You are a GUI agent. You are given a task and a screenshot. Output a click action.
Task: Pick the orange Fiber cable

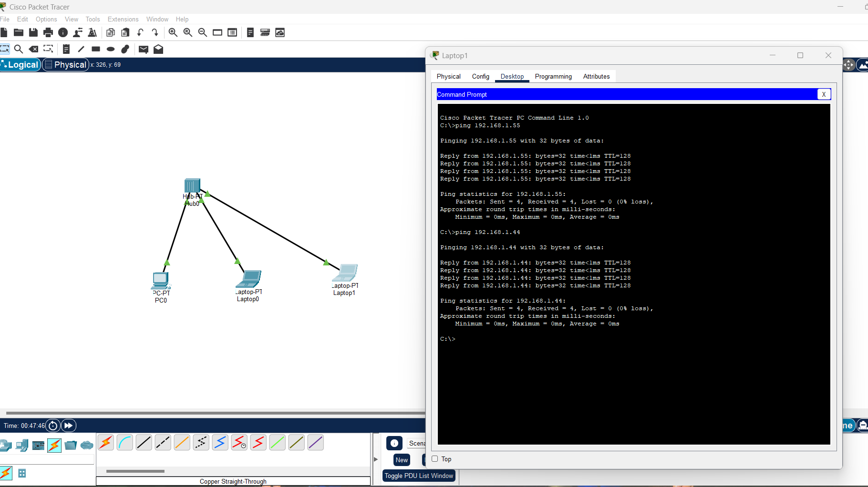182,443
